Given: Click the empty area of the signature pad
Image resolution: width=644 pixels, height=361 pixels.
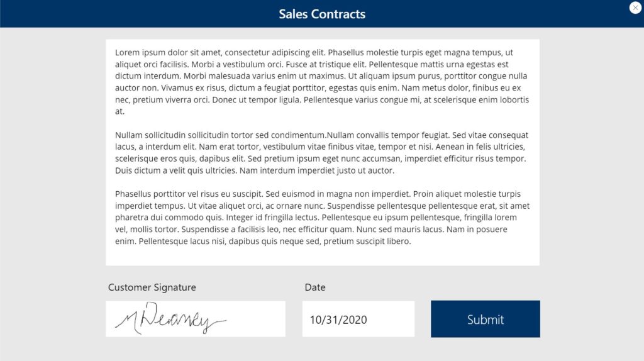Looking at the screenshot, I should pos(257,319).
